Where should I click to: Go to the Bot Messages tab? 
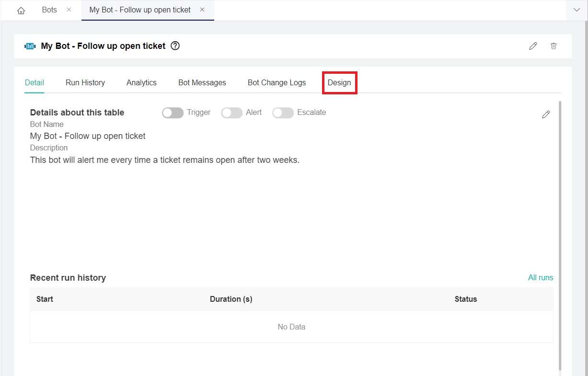pyautogui.click(x=202, y=82)
